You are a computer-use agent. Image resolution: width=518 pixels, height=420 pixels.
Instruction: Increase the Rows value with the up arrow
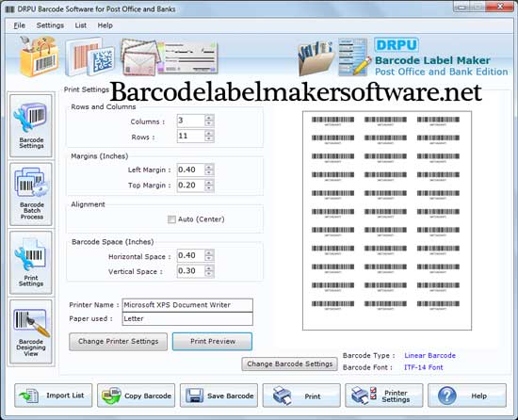coord(209,133)
